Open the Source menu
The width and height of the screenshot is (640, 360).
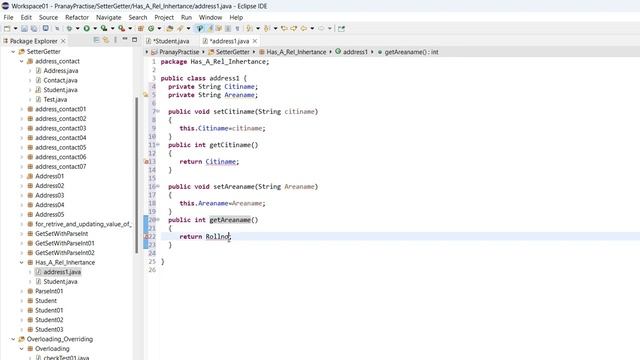[48, 18]
